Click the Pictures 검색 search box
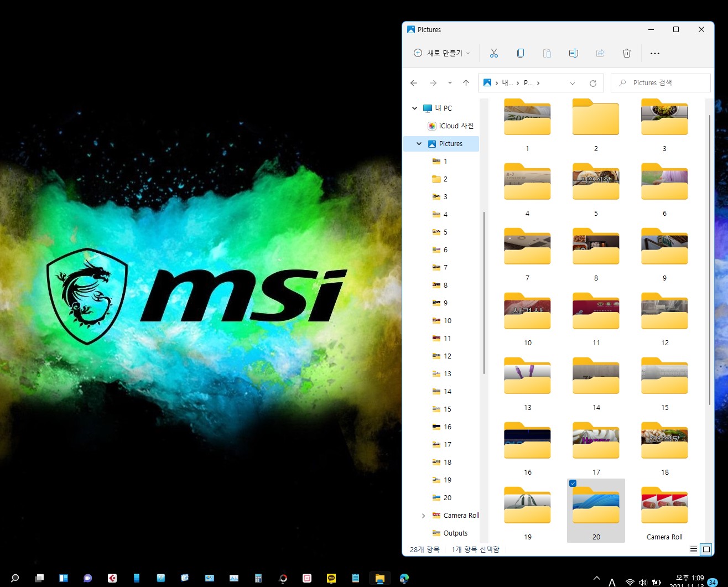728x587 pixels. [x=661, y=83]
